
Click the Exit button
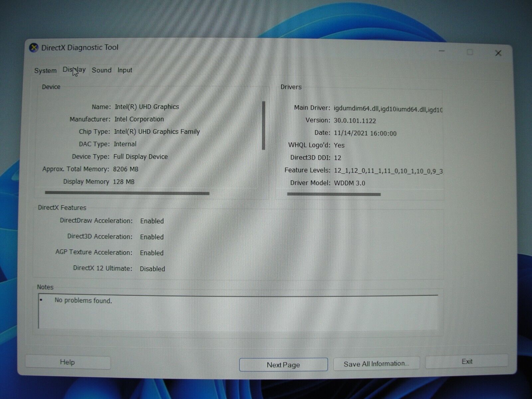(467, 361)
